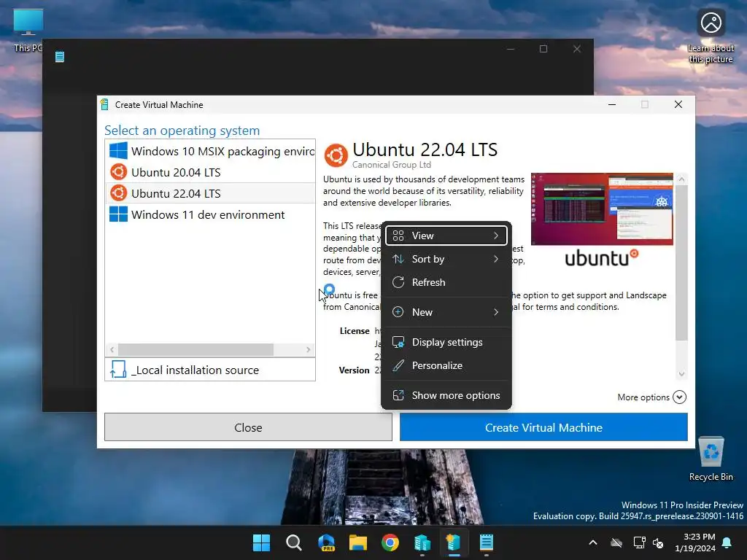Click the Sort by arrows icon
This screenshot has width=747, height=560.
[398, 259]
